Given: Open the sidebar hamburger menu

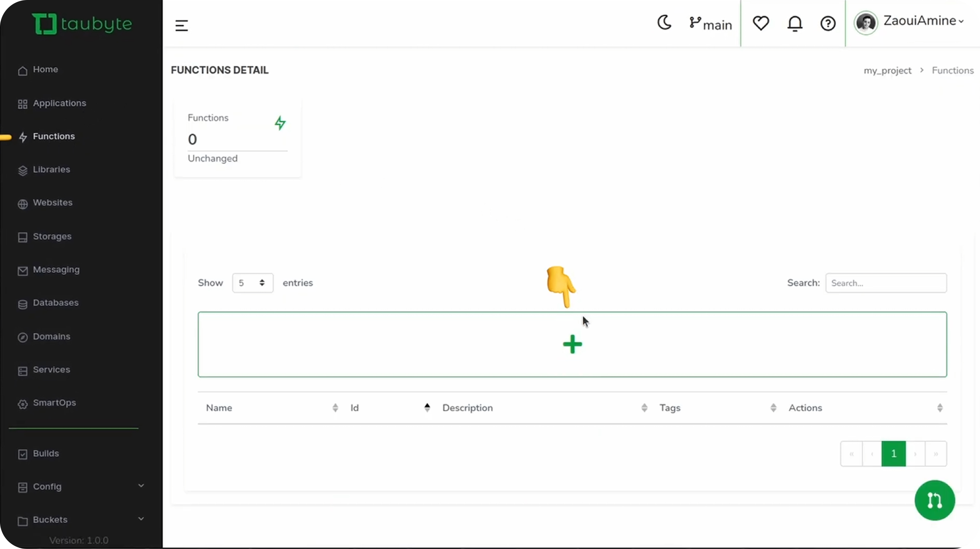Looking at the screenshot, I should coord(181,25).
